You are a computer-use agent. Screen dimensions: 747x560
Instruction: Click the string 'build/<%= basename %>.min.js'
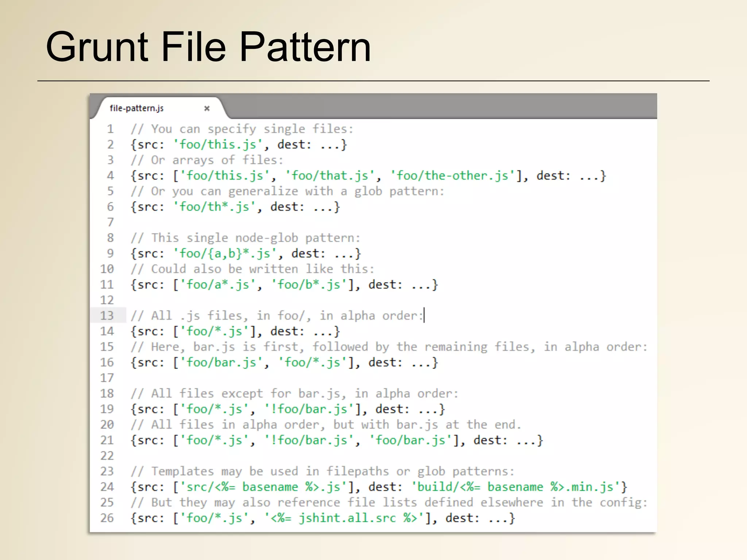pyautogui.click(x=515, y=487)
